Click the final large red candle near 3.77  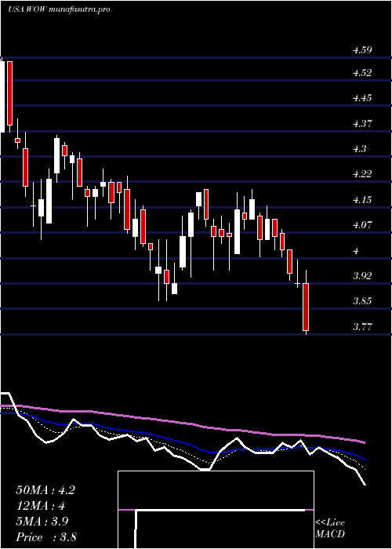coord(306,307)
